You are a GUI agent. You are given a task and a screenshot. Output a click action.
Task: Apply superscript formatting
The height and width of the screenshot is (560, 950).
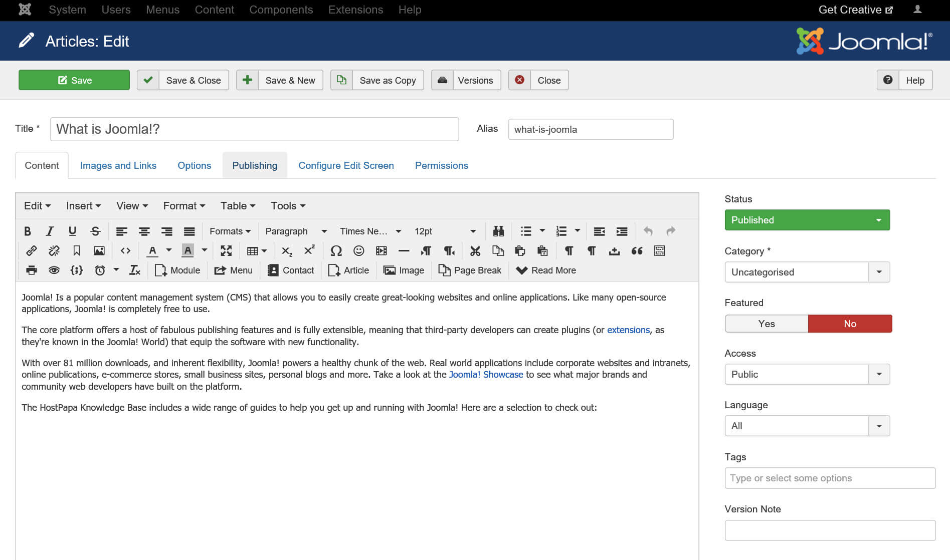click(x=309, y=250)
